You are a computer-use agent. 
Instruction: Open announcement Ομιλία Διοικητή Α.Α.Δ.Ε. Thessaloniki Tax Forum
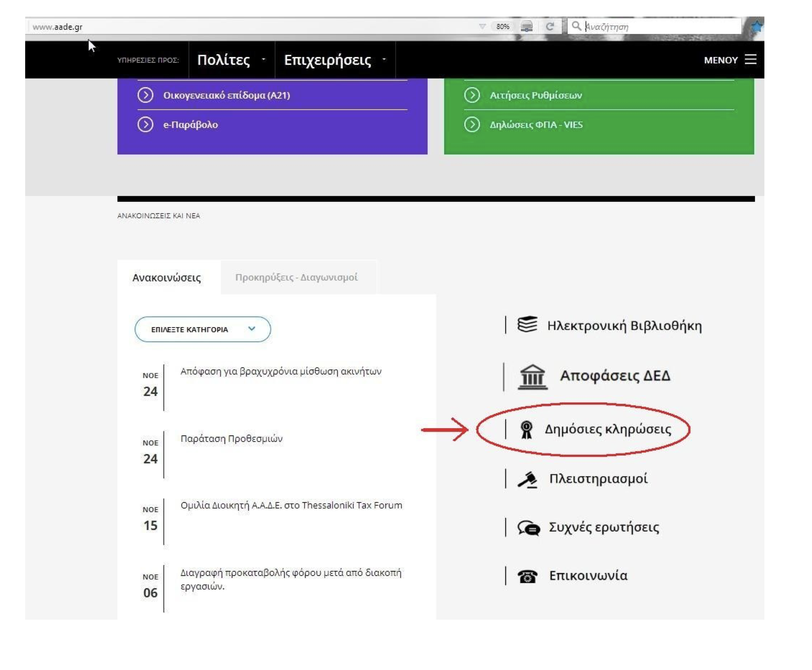tap(291, 505)
